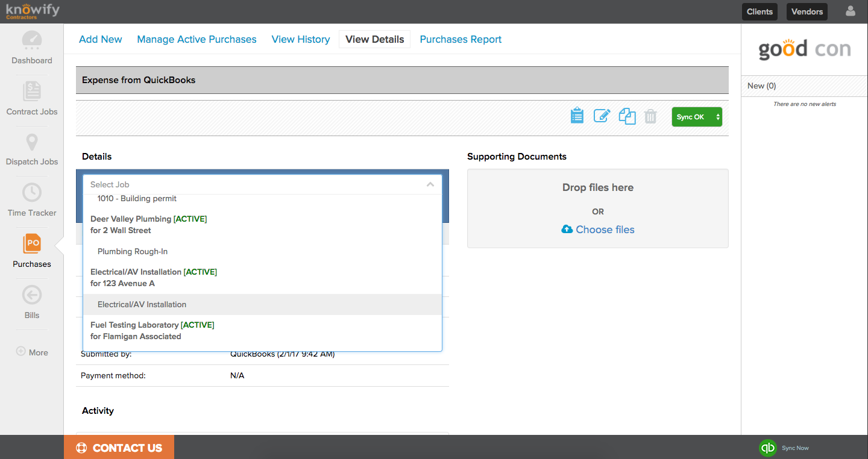Screen dimensions: 868x459
Task: Open the Purchases Report tab
Action: click(x=461, y=39)
